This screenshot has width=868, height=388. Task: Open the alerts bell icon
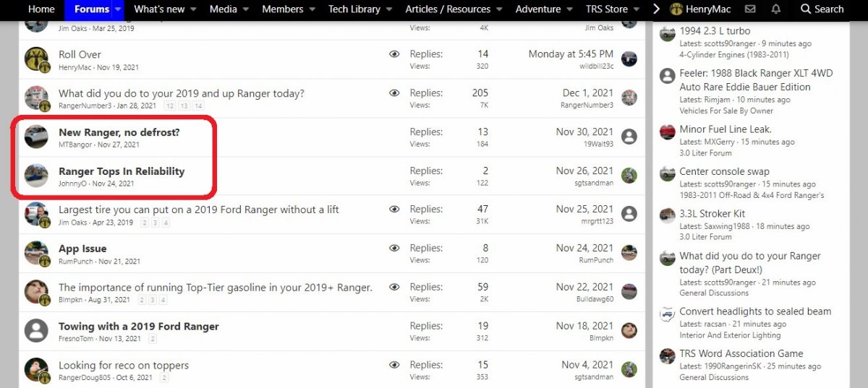click(x=775, y=9)
